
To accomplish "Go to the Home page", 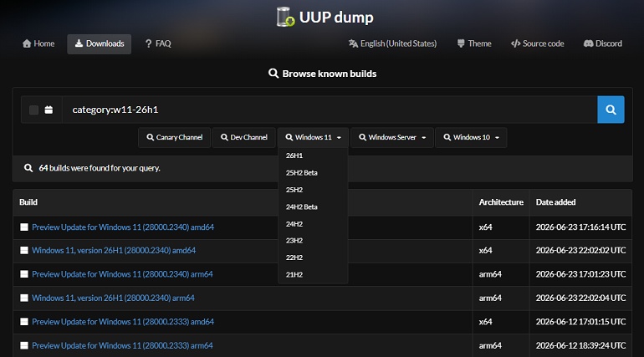I will tap(38, 43).
